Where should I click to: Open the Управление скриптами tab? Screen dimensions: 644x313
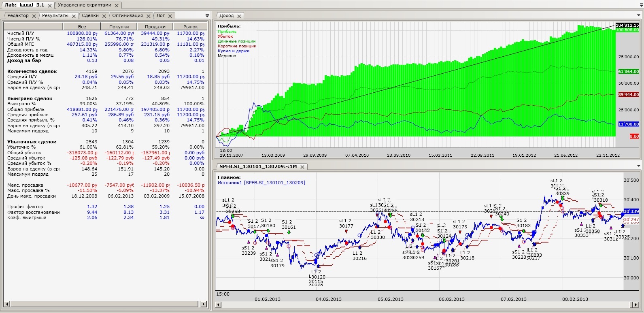coord(84,5)
